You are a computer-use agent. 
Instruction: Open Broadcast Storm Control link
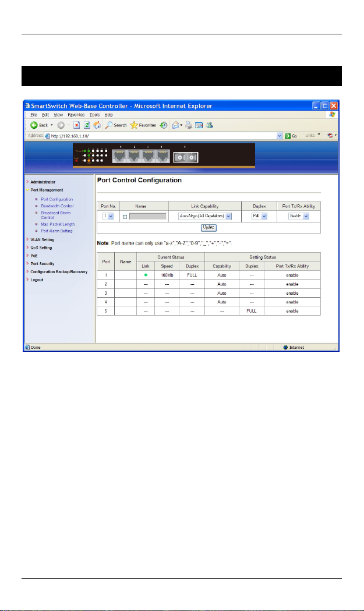pos(56,215)
